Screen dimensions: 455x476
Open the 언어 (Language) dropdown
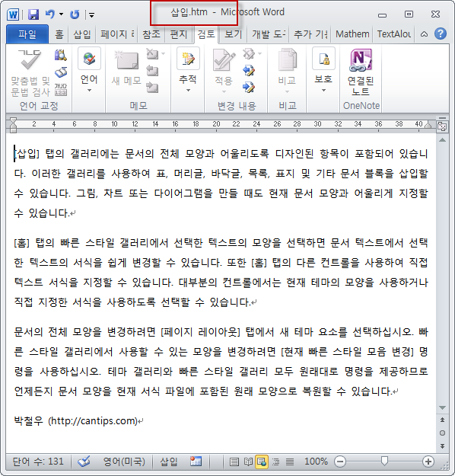click(89, 70)
